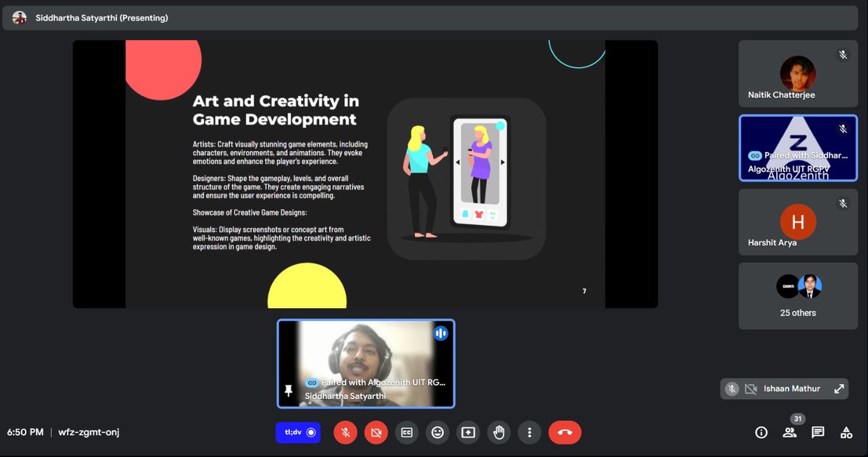Leave the call with red hang-up button
The height and width of the screenshot is (457, 868).
click(x=565, y=432)
